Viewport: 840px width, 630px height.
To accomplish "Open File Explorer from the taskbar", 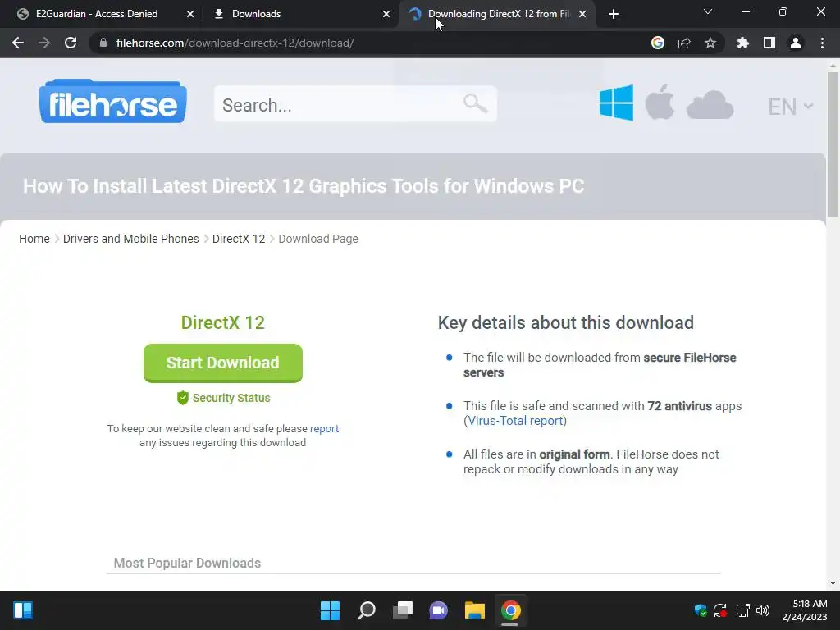I will 475,610.
